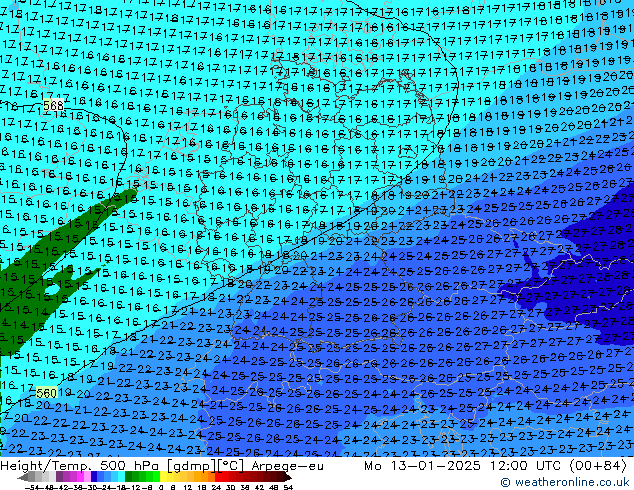Click the cyan swatch just below -18 on the scale
634x490 pixels.
122,477
